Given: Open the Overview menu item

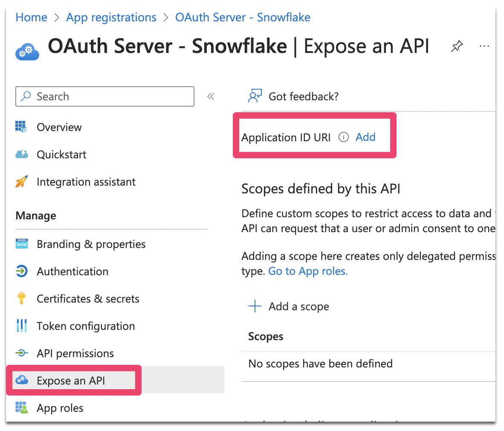Looking at the screenshot, I should pyautogui.click(x=59, y=127).
